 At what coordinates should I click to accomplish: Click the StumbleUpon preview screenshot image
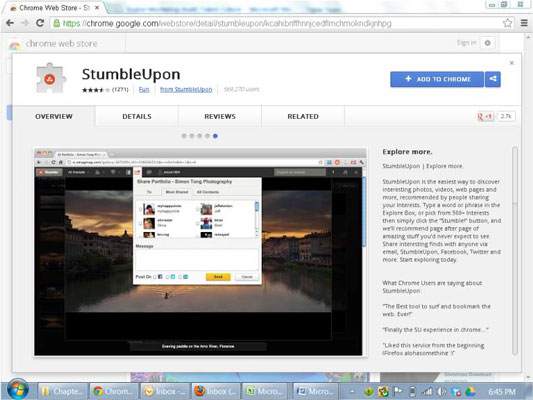coord(200,252)
